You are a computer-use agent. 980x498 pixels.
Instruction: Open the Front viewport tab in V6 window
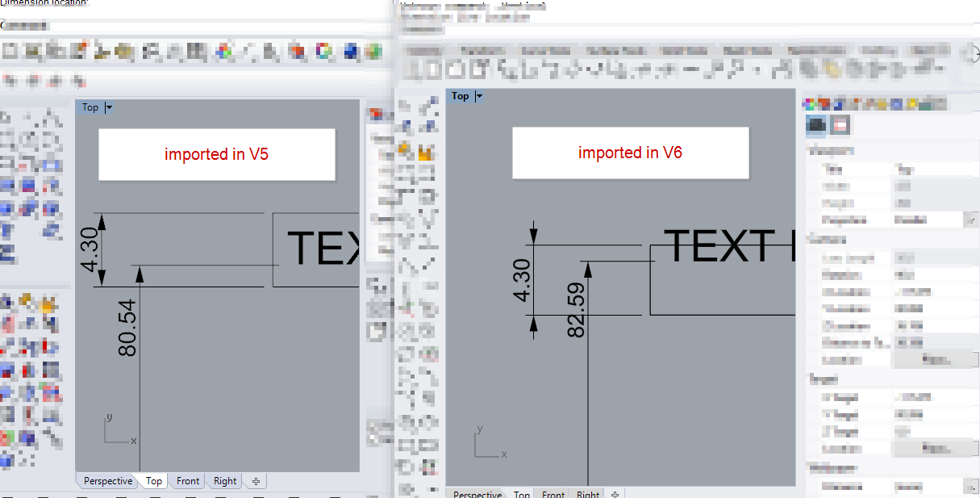click(553, 494)
